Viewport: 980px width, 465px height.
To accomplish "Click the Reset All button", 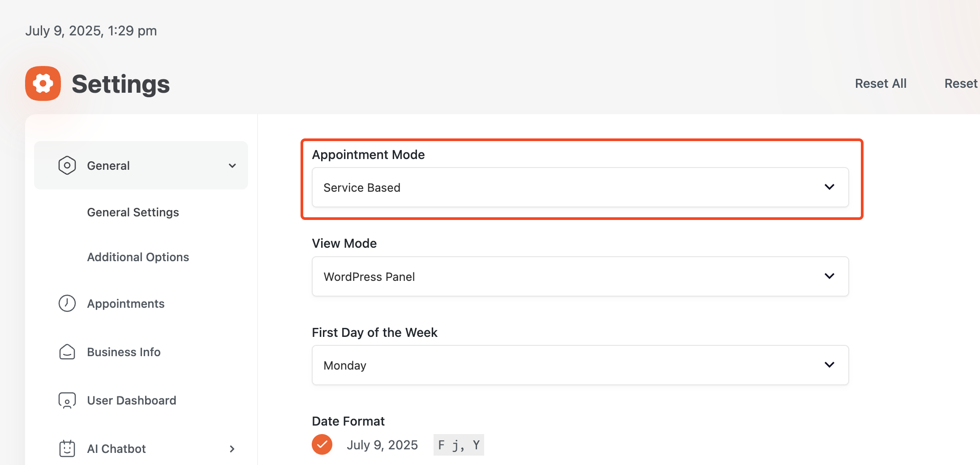I will point(881,84).
